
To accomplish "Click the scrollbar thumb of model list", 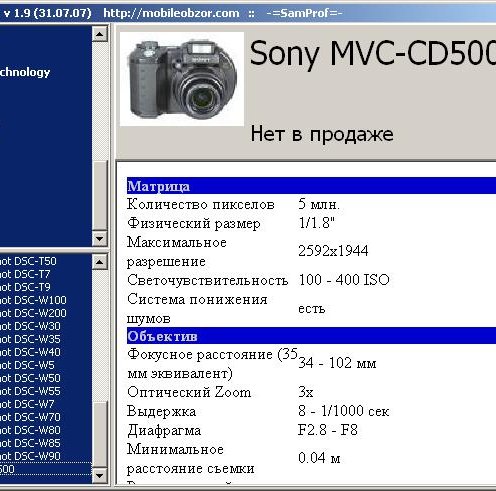I will pyautogui.click(x=99, y=433).
